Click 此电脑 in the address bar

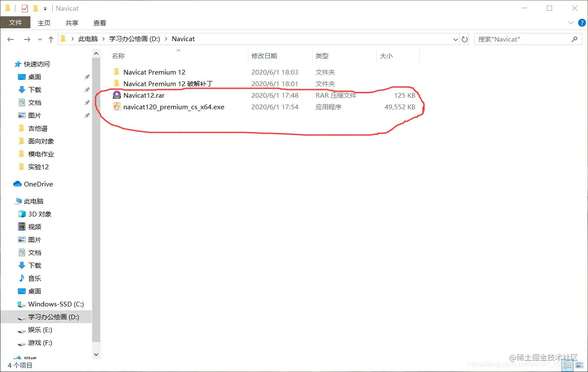coord(88,39)
